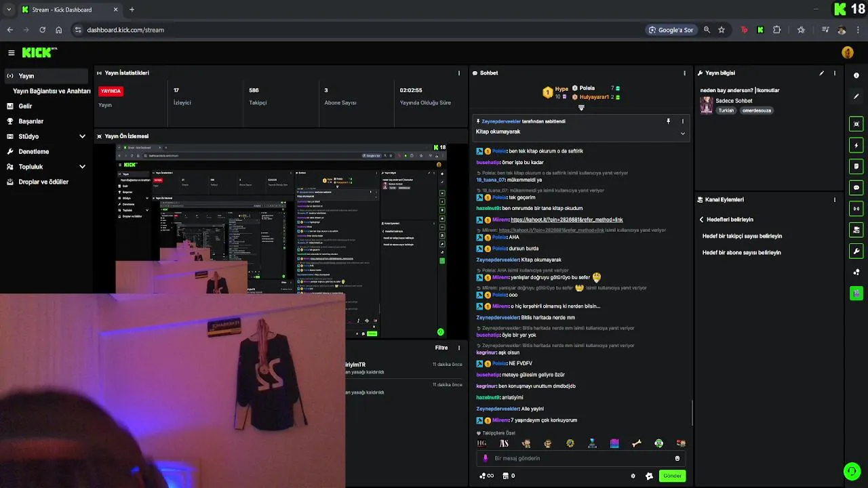
Task: Expand the hype leaderboard arrow below Poleia
Action: pyautogui.click(x=581, y=108)
